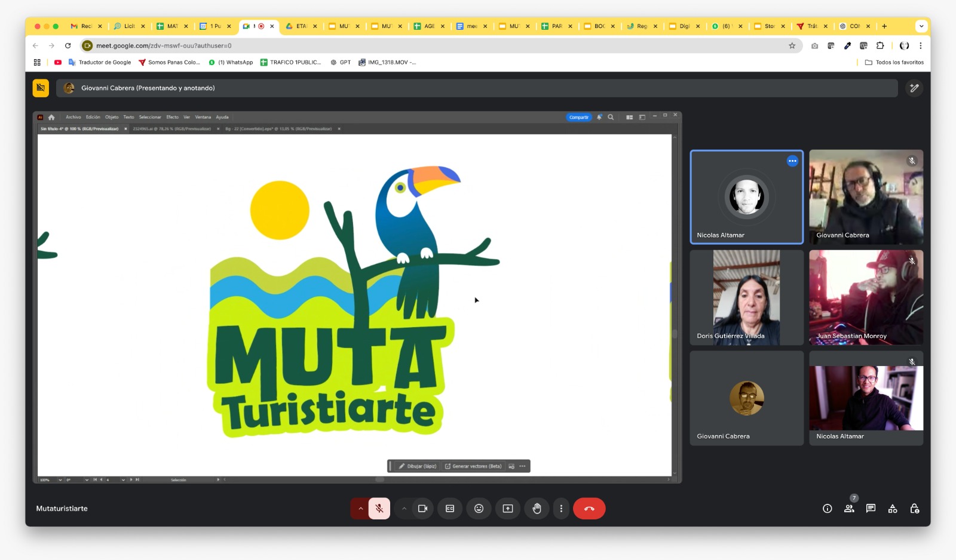Click the yellow stop-presentation icon at top left
This screenshot has height=560, width=956.
tap(41, 88)
